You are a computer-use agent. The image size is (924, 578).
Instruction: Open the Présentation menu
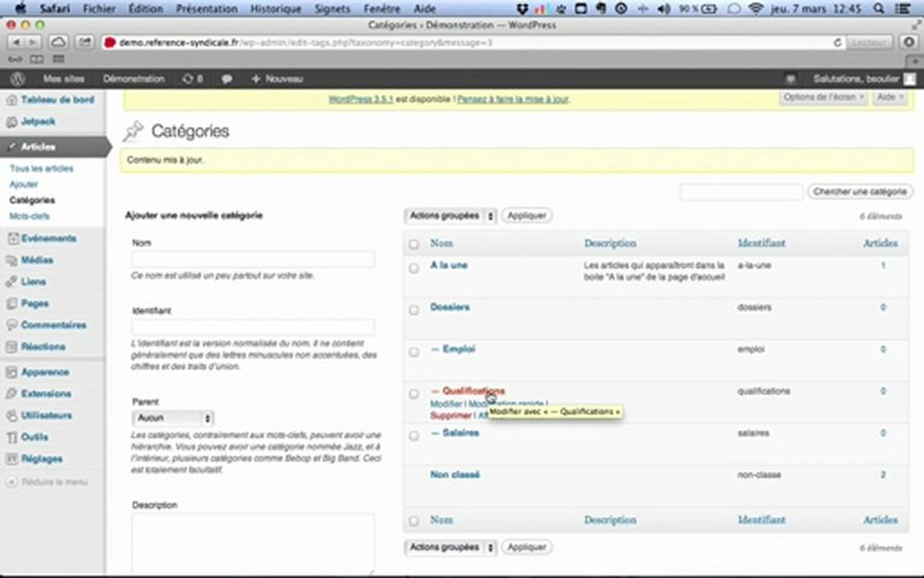pos(206,9)
